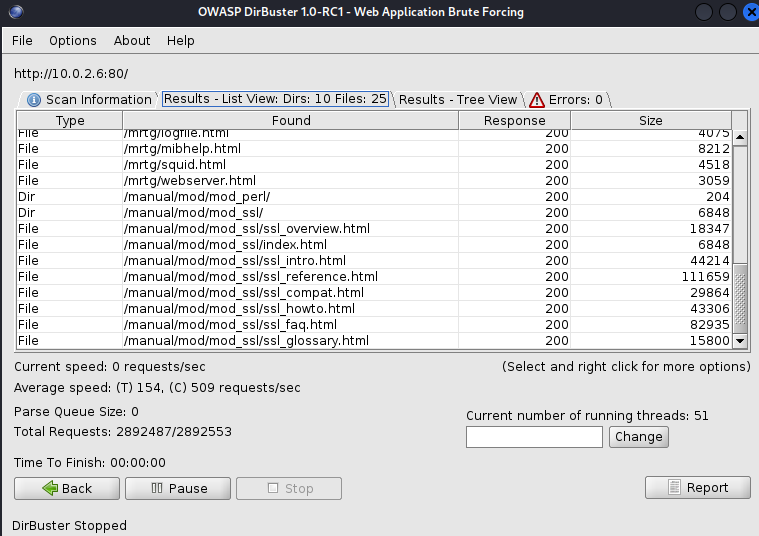The image size is (759, 536).
Task: Click the info icon on Scan Information tab
Action: [x=34, y=100]
